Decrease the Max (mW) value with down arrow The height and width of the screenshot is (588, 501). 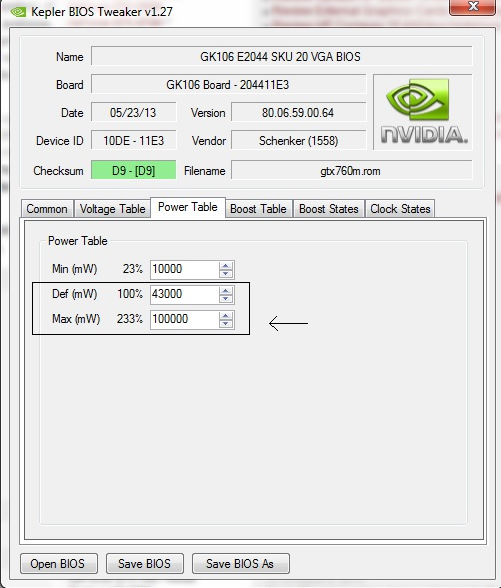point(226,324)
